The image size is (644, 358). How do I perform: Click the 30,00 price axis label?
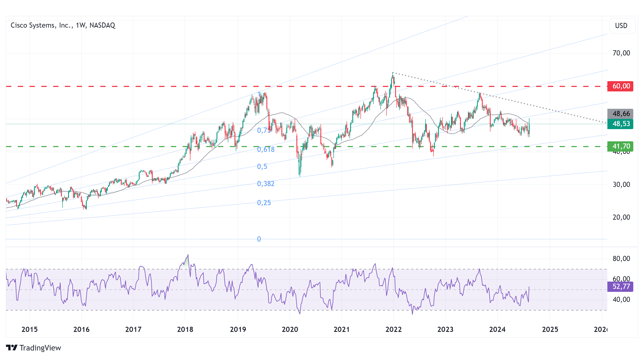click(621, 185)
